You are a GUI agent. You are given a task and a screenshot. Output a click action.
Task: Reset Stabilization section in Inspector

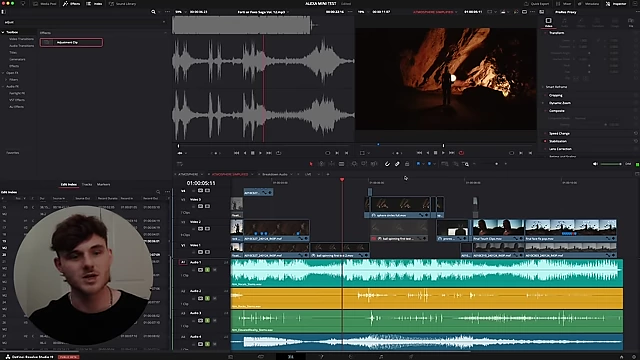pos(636,141)
